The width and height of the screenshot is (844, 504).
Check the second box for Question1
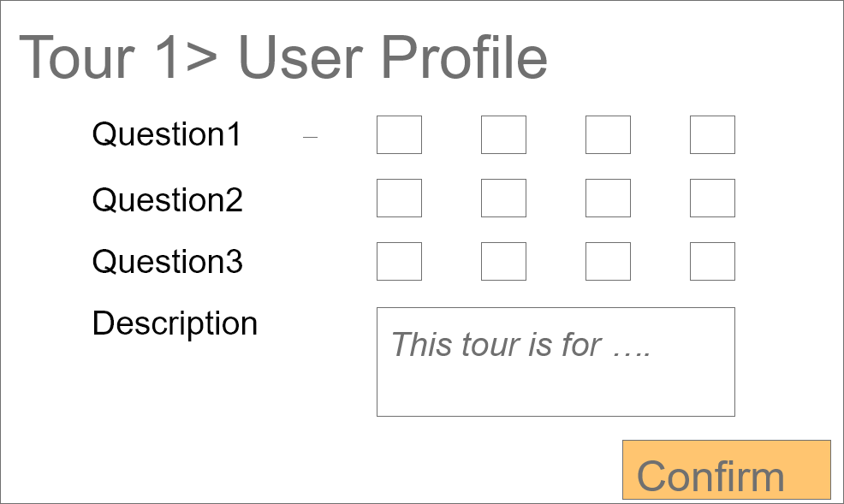503,135
